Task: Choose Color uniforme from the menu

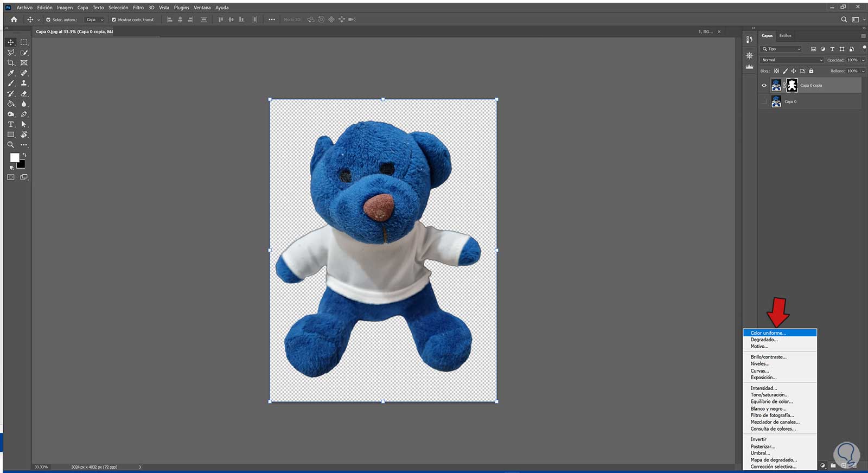Action: point(768,333)
